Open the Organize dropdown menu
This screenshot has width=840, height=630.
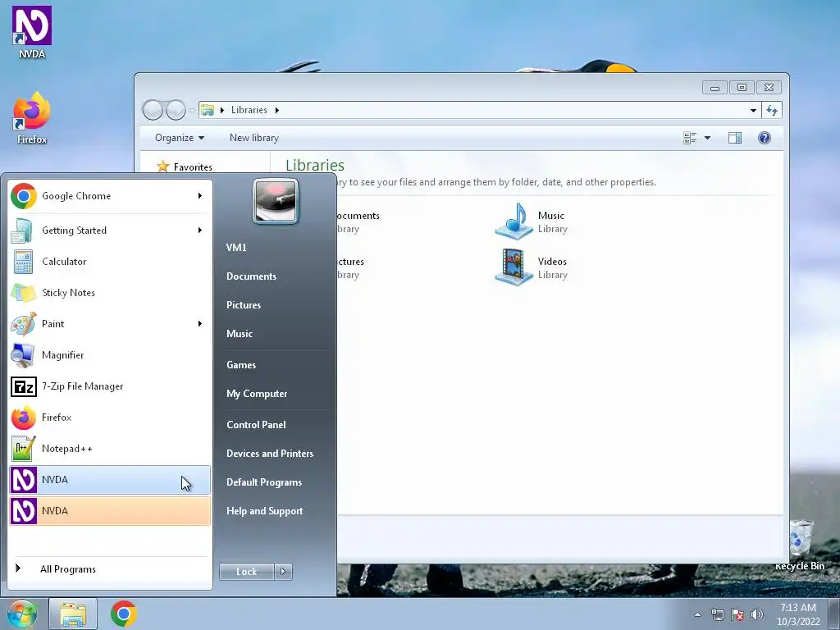point(180,138)
